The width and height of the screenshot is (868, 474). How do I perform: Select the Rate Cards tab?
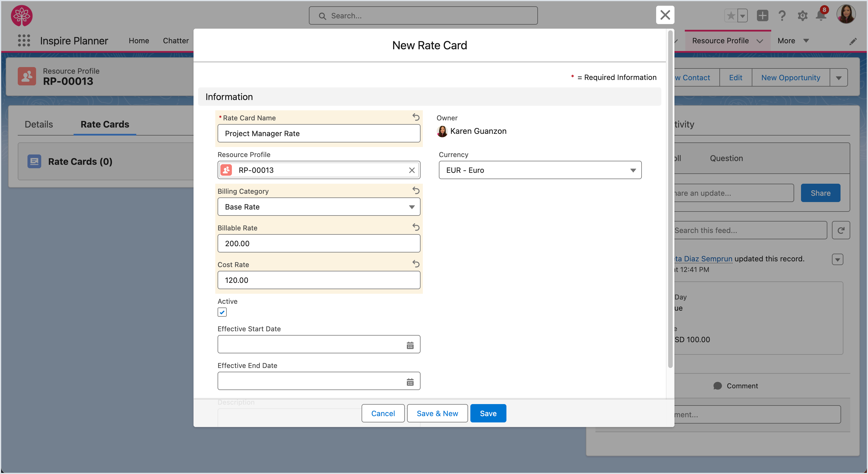click(105, 124)
